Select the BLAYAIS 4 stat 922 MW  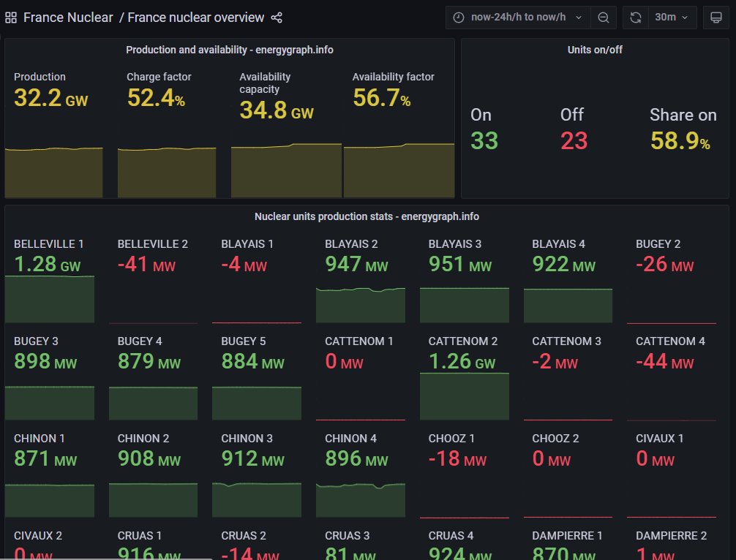pos(564,264)
